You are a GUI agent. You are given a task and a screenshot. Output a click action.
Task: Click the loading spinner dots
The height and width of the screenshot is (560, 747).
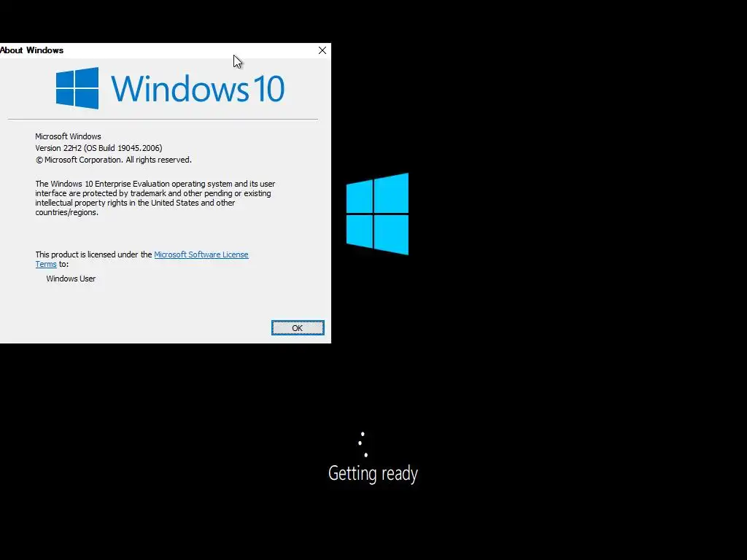point(363,445)
